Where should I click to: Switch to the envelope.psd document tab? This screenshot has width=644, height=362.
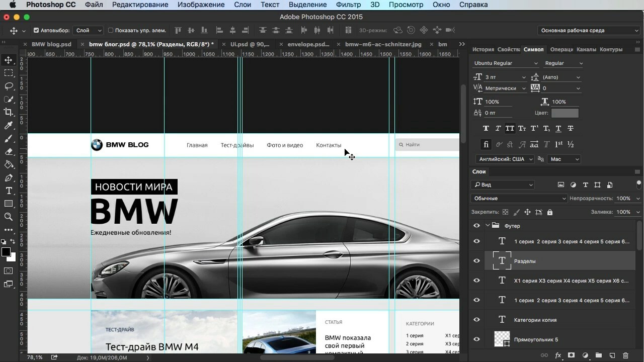tap(308, 44)
